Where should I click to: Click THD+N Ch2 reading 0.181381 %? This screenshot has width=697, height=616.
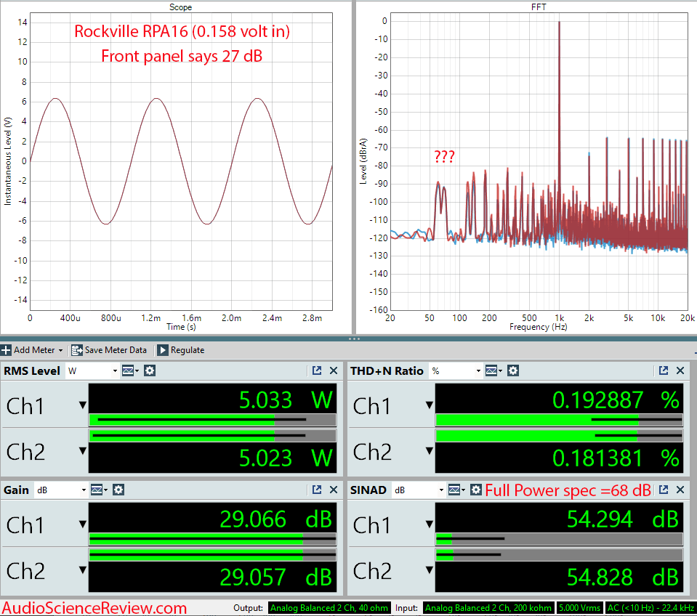(616, 458)
